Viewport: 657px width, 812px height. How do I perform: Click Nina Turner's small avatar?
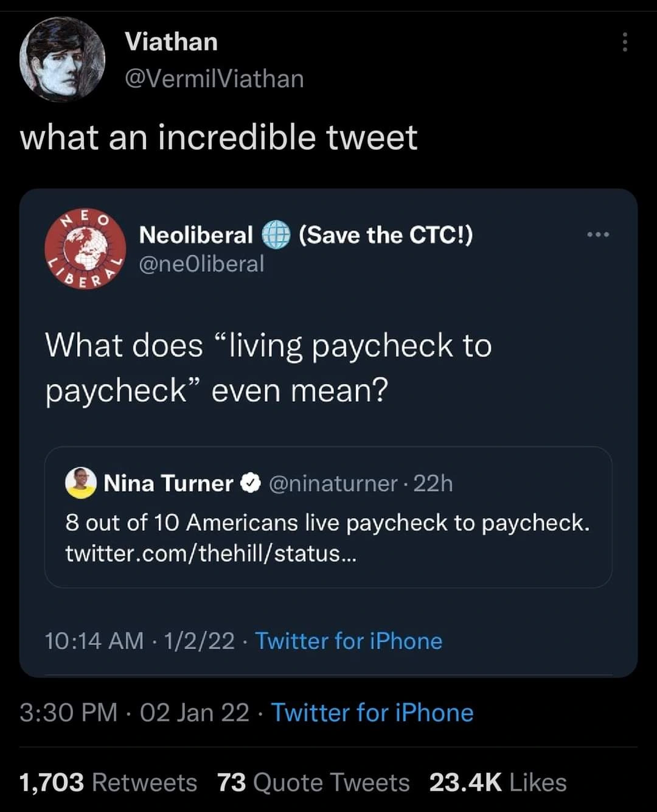point(81,483)
